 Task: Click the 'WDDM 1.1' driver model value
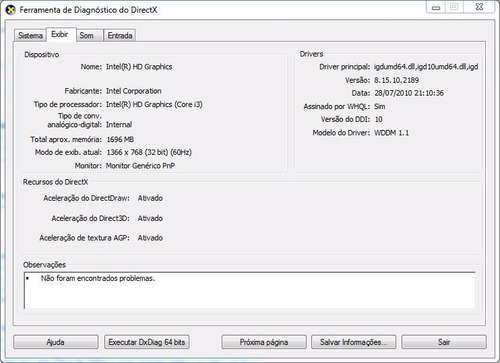391,133
